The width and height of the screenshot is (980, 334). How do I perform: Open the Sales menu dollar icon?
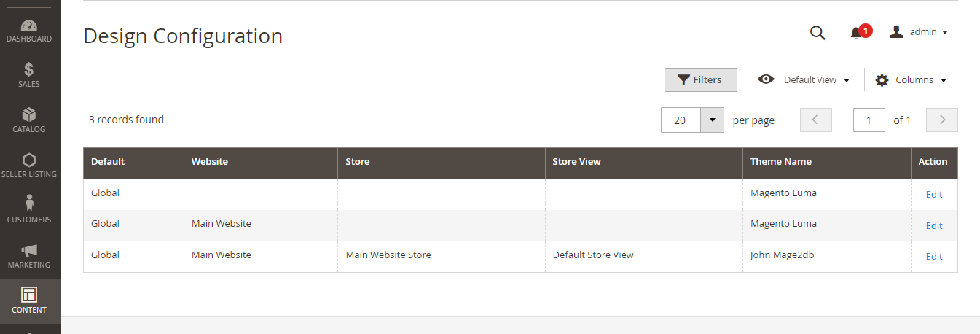(x=29, y=69)
